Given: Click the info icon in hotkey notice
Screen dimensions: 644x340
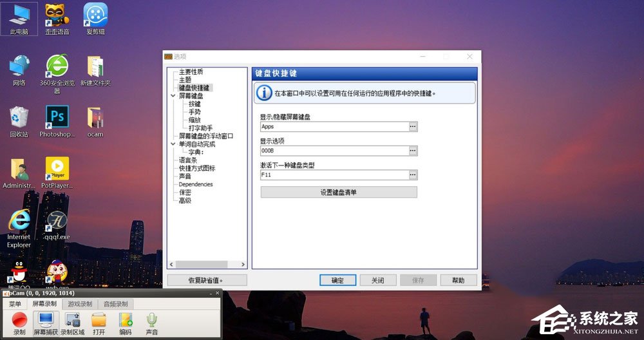Looking at the screenshot, I should tap(263, 93).
